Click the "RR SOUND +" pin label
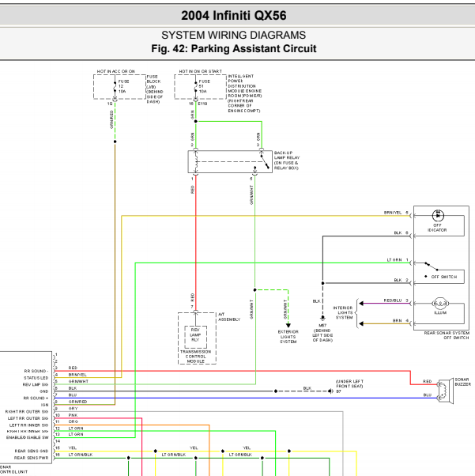Viewport: 475px width, 476px height. click(36, 398)
